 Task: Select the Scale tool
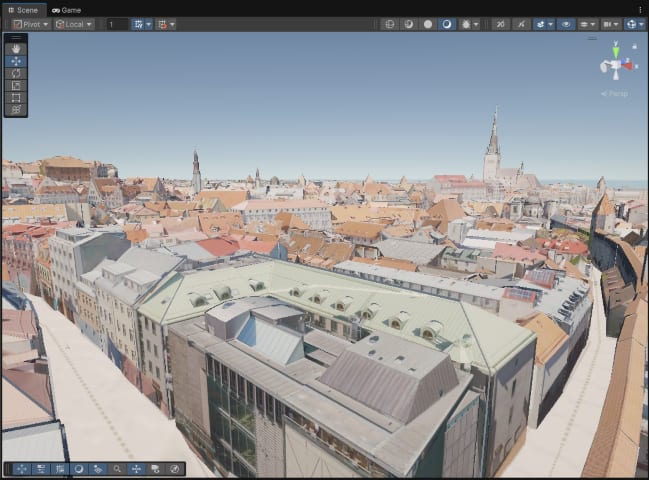(16, 86)
